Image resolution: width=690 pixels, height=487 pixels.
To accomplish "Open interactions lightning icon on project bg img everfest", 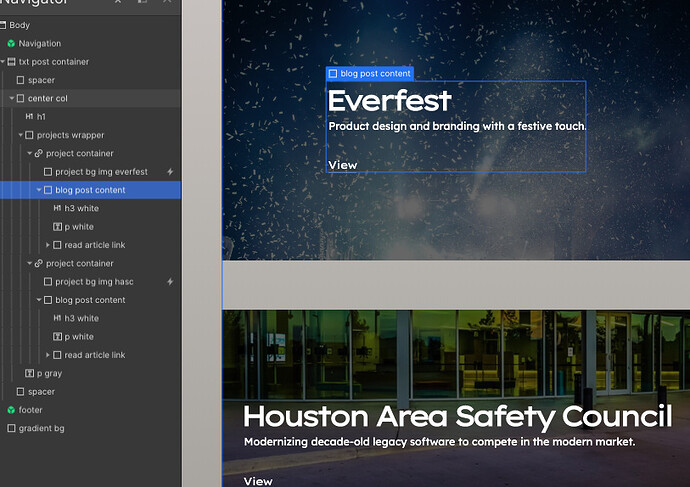I will [x=170, y=172].
